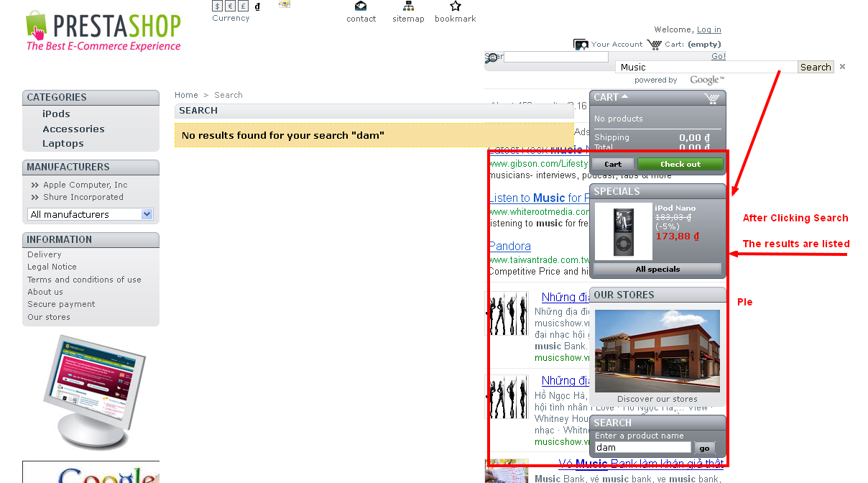Click the All specials button
The height and width of the screenshot is (483, 868).
[x=657, y=269]
